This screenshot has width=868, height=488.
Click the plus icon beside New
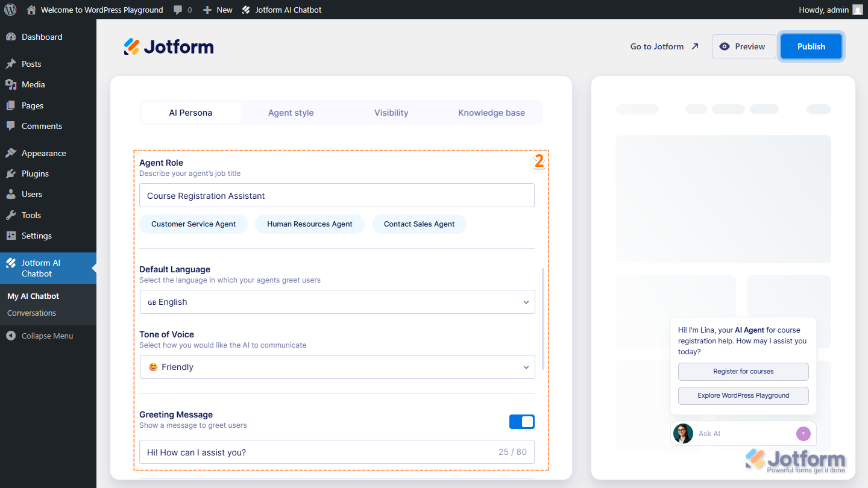tap(207, 10)
